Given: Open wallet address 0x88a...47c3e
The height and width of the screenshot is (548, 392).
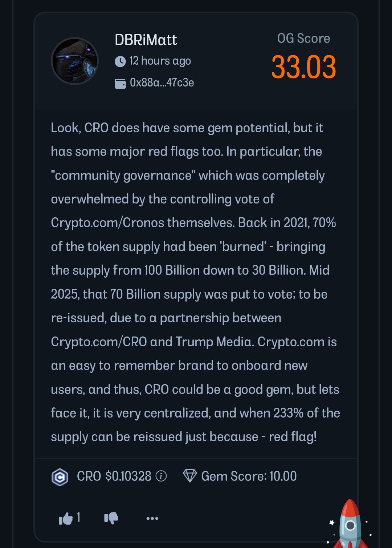Looking at the screenshot, I should 162,83.
